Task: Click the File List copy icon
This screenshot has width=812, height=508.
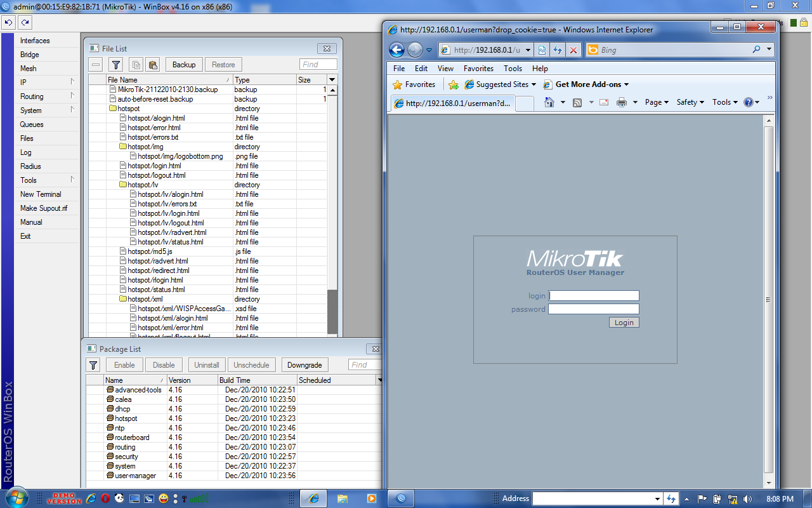Action: tap(135, 65)
